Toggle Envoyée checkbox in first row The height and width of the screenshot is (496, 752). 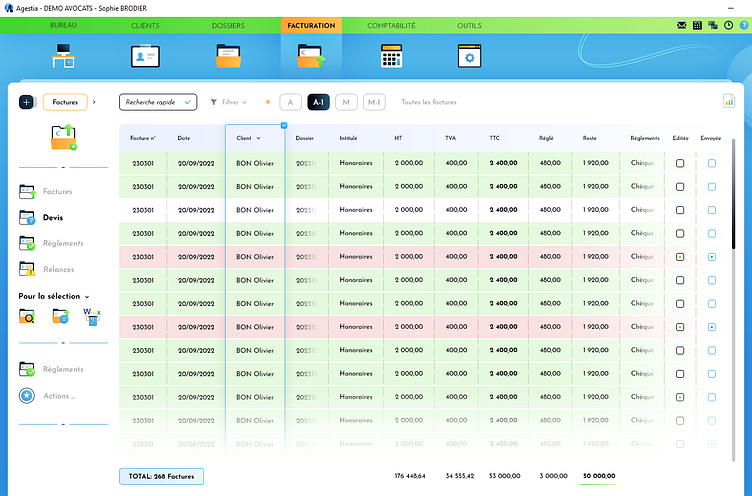click(712, 163)
